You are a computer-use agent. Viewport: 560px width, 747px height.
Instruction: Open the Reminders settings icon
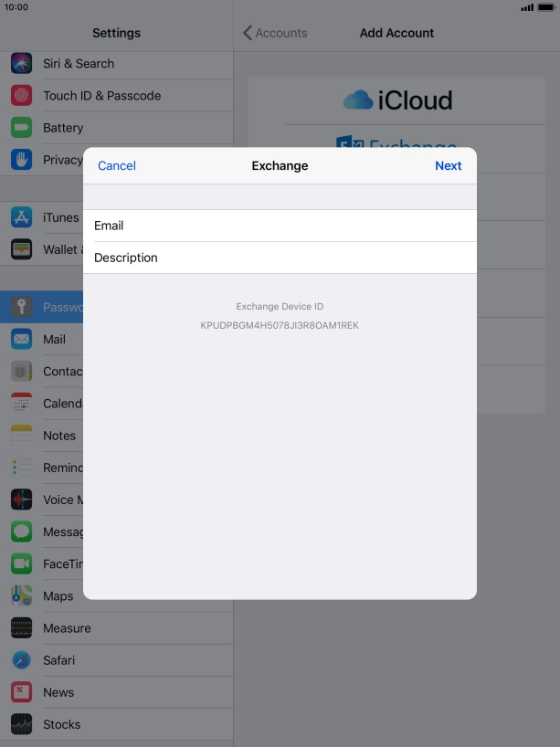click(x=21, y=468)
